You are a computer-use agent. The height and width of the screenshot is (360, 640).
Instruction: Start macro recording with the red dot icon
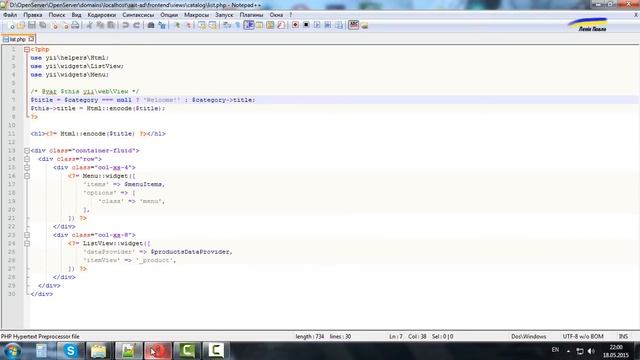[295, 25]
